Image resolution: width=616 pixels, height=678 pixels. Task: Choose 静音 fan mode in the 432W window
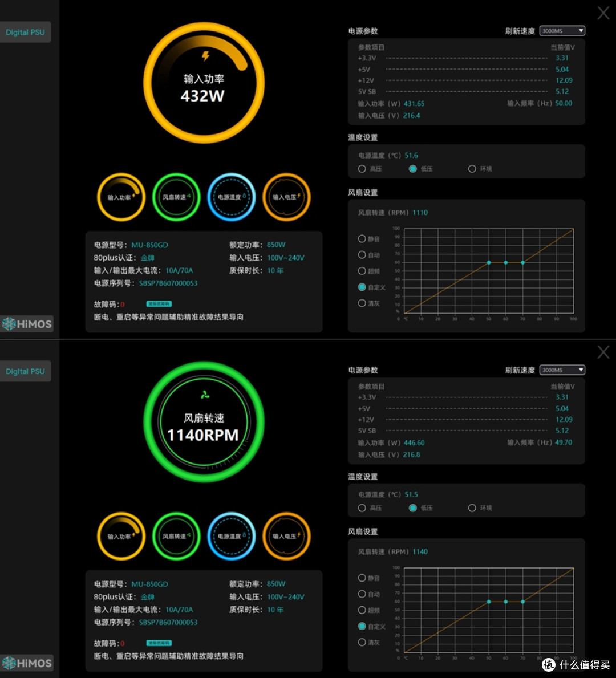[362, 239]
